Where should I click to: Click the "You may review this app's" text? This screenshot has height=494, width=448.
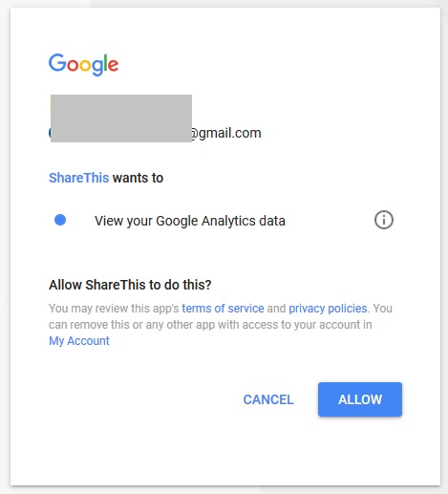pos(114,309)
